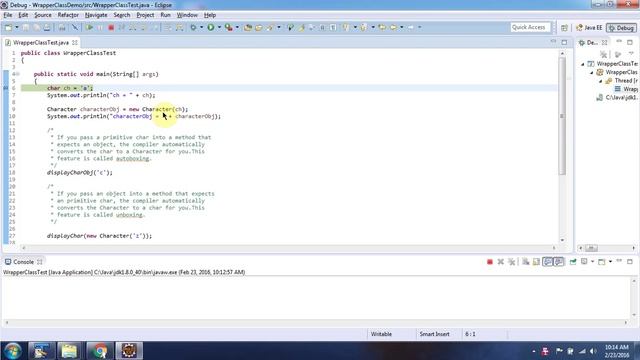
Task: Click console Remove Launch X icon
Action: click(x=500, y=262)
